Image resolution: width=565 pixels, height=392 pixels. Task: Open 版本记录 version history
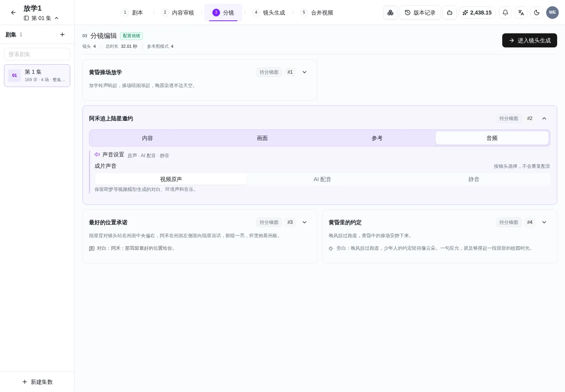[420, 13]
